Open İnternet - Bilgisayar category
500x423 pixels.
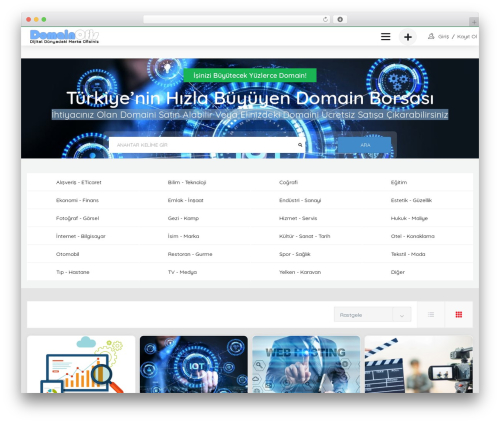point(81,236)
